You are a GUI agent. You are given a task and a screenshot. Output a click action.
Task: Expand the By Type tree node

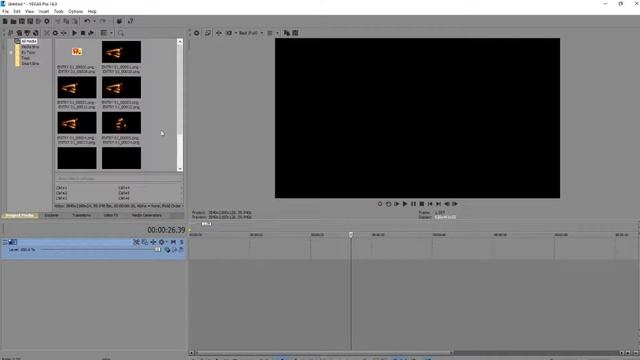coord(11,53)
